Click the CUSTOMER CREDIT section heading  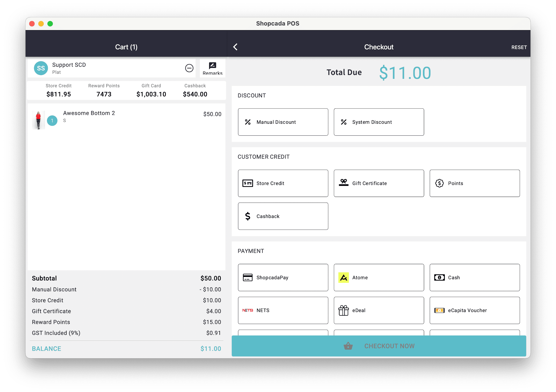263,157
